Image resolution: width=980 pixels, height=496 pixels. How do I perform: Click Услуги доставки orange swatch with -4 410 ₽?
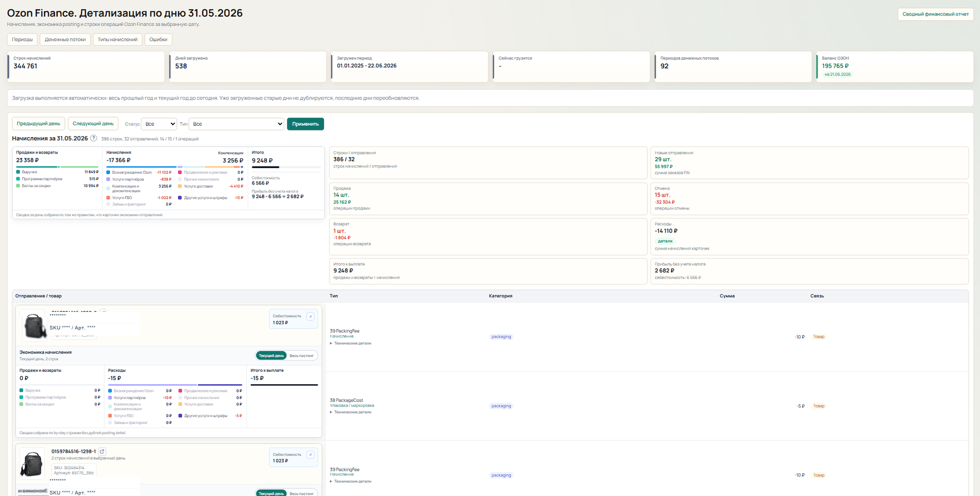pos(180,186)
